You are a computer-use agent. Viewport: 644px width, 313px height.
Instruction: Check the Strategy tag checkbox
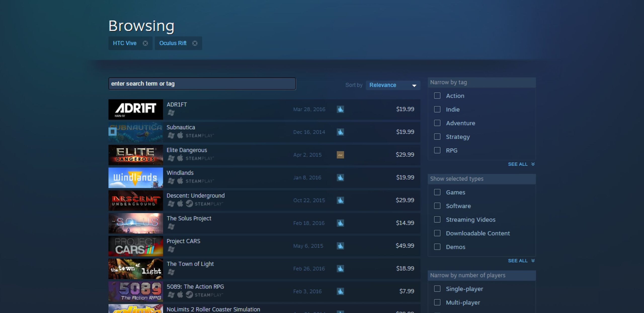437,136
